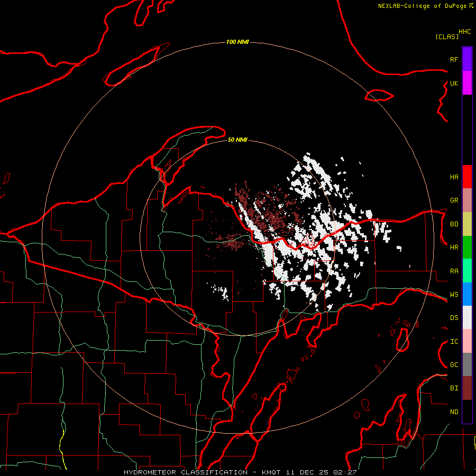Click the RF legend label
The image size is (476, 476).
point(454,59)
